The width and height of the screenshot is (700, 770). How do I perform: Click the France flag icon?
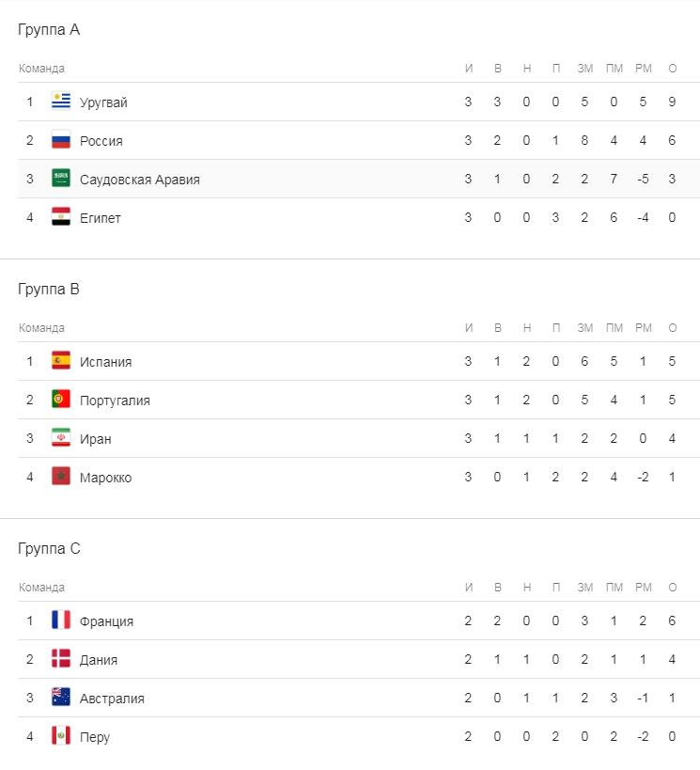[x=61, y=621]
